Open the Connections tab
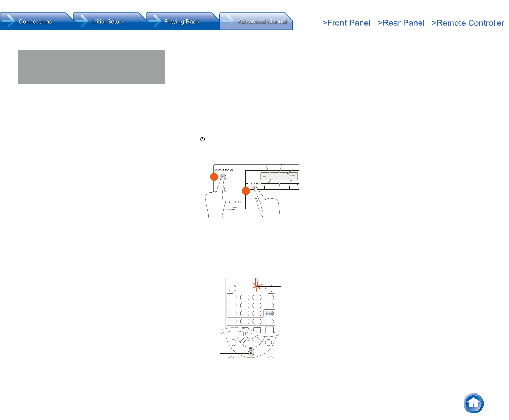 pos(36,21)
